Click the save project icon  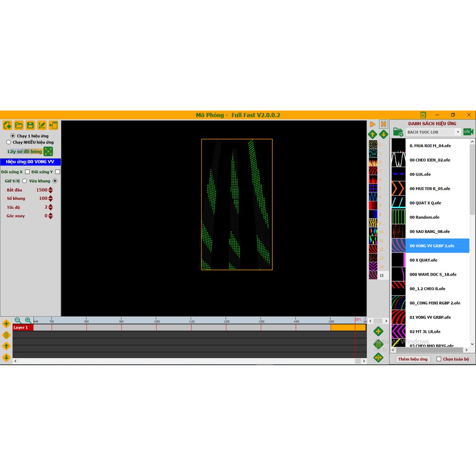(30, 125)
